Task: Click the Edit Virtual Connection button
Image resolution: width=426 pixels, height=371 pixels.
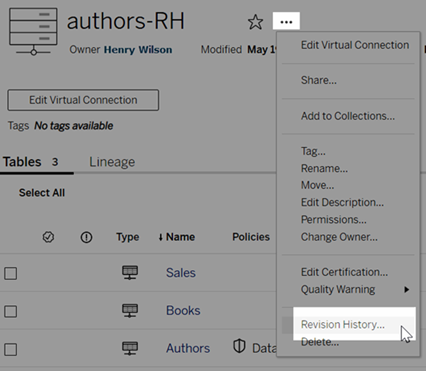Action: 83,100
